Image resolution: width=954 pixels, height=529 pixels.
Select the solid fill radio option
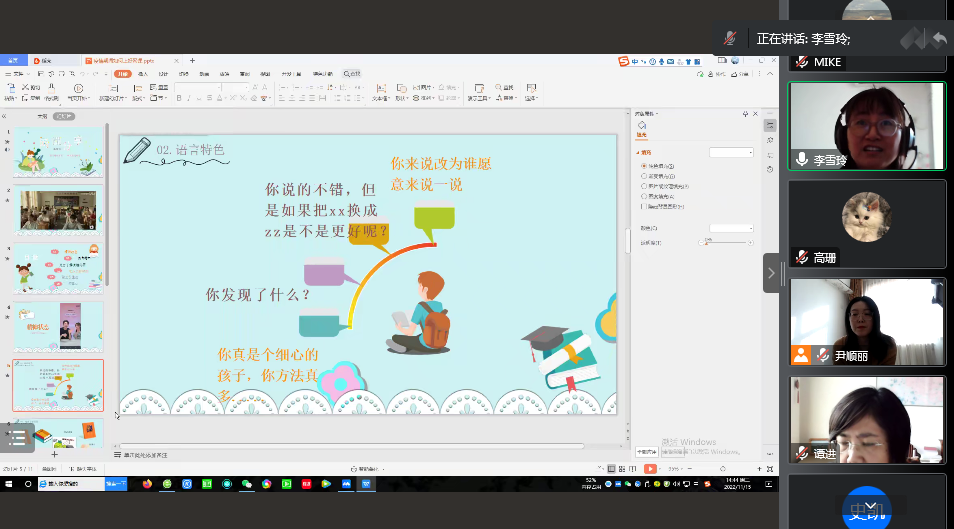coord(643,165)
